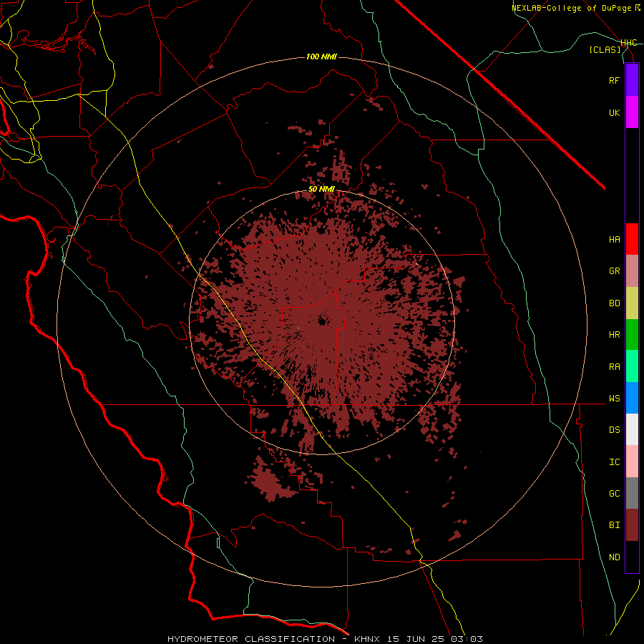This screenshot has height=644, width=644.
Task: Click the RF legend label
Action: click(614, 80)
